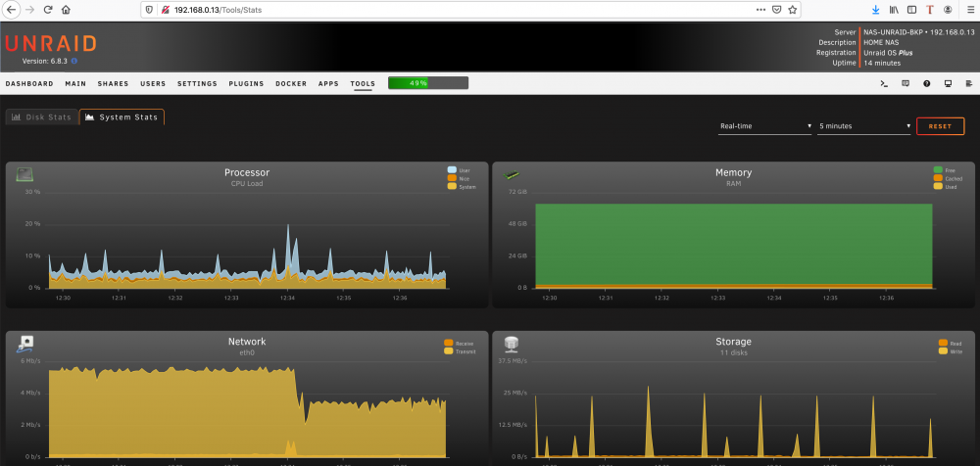Open the Real-time graph mode dropdown
The width and height of the screenshot is (980, 466).
click(x=765, y=126)
